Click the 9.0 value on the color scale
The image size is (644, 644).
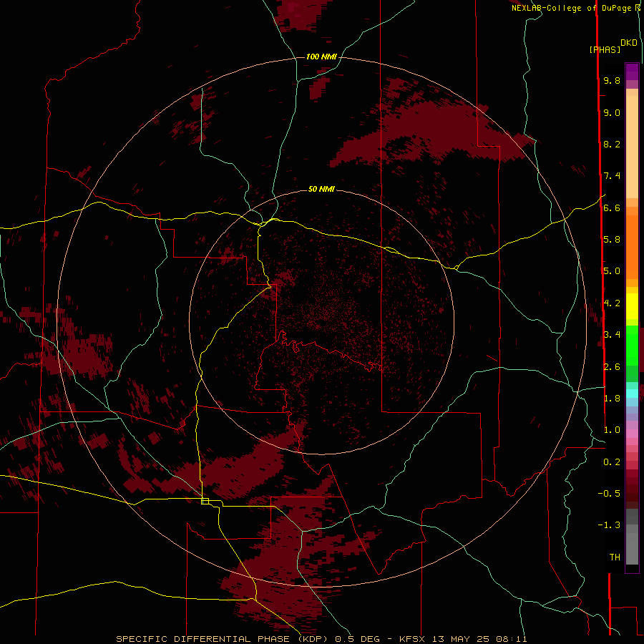click(612, 113)
